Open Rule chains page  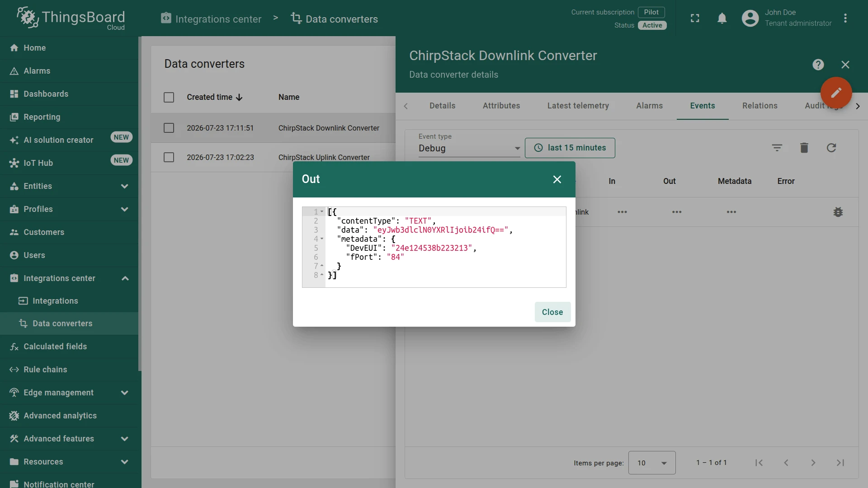coord(69,370)
